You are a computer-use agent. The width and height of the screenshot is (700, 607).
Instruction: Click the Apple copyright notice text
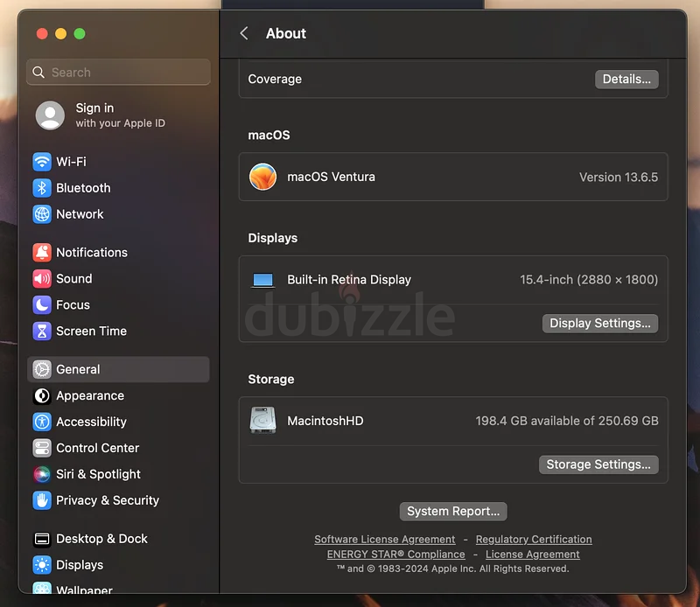(453, 569)
